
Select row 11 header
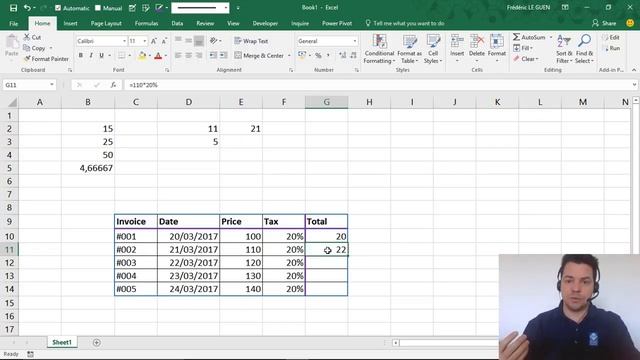click(9, 249)
